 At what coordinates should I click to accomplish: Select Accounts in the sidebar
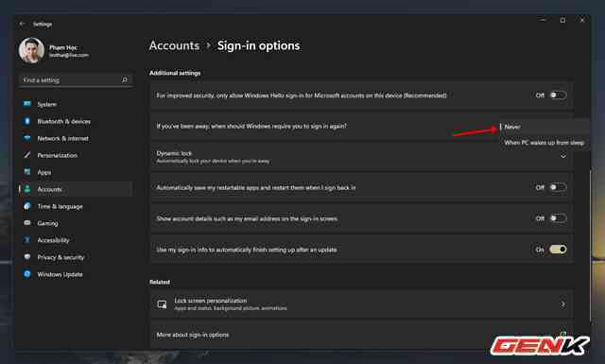[76, 189]
